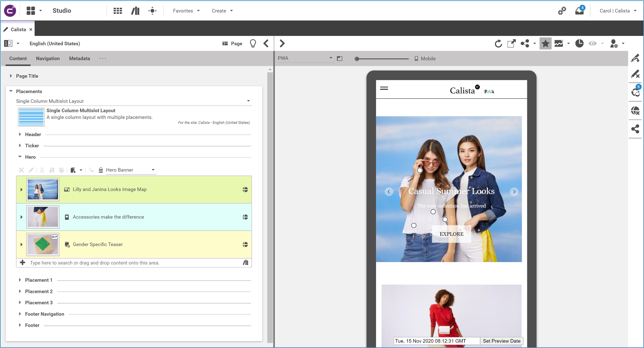Expand Footer Navigation placement
Image resolution: width=644 pixels, height=348 pixels.
click(20, 314)
